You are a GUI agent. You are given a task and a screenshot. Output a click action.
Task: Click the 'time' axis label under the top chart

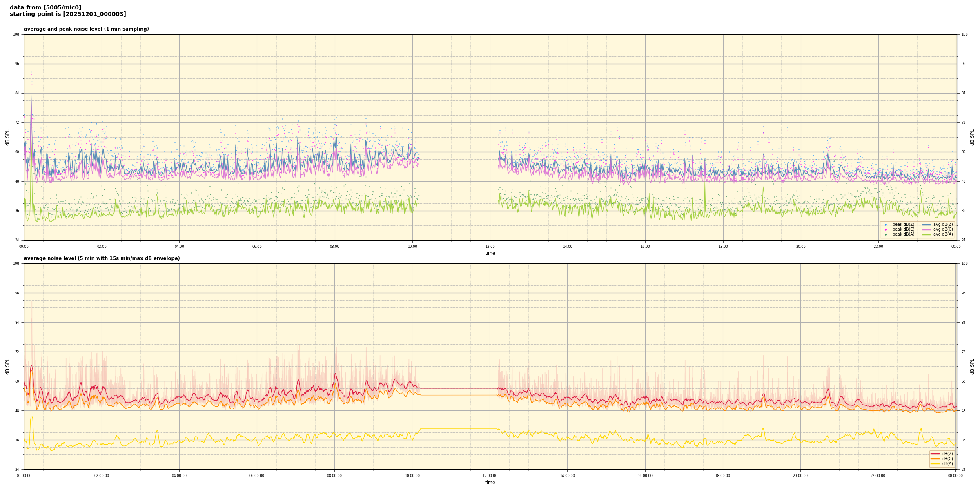click(x=490, y=253)
